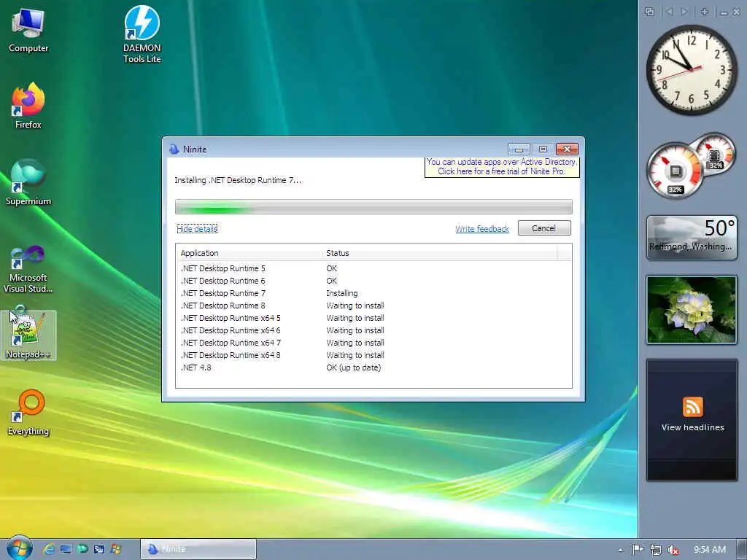Screen dimensions: 747x560
Task: Select the Notepad++ desktop shortcut
Action: pyautogui.click(x=28, y=335)
